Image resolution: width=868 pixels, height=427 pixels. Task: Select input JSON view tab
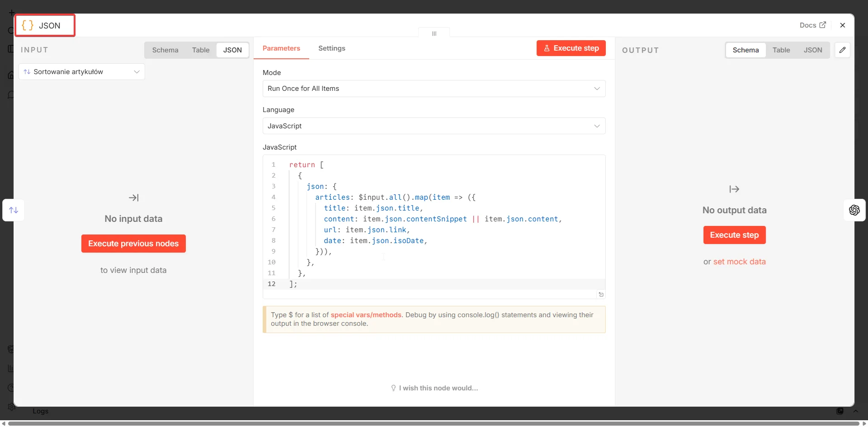pos(232,50)
